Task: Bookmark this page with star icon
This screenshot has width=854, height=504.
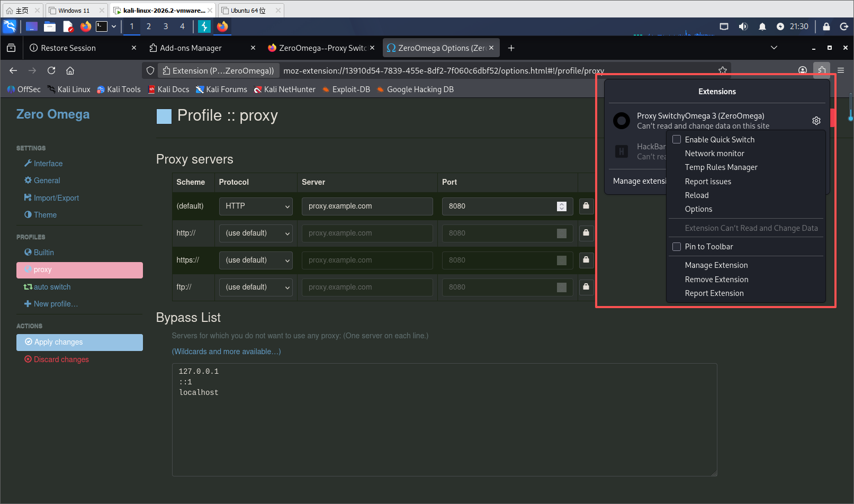Action: tap(722, 70)
